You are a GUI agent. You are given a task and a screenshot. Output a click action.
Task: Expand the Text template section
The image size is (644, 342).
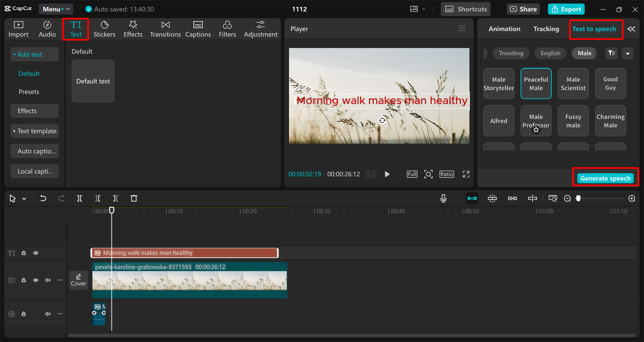(35, 131)
